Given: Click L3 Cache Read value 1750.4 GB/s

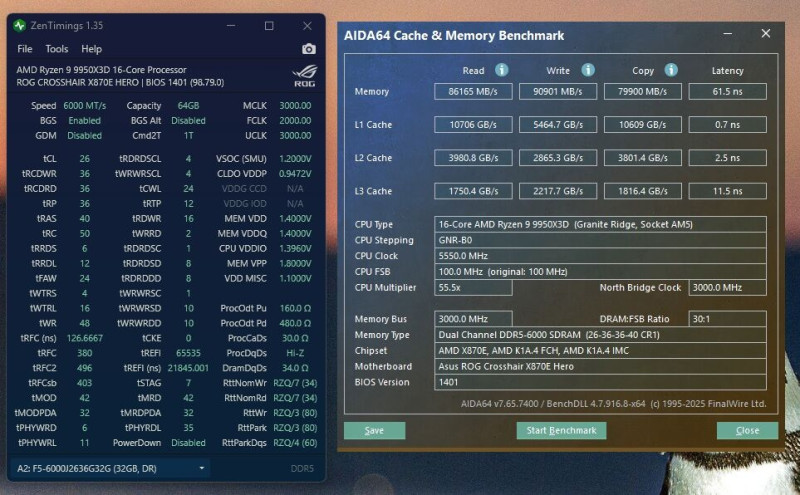Looking at the screenshot, I should [473, 191].
